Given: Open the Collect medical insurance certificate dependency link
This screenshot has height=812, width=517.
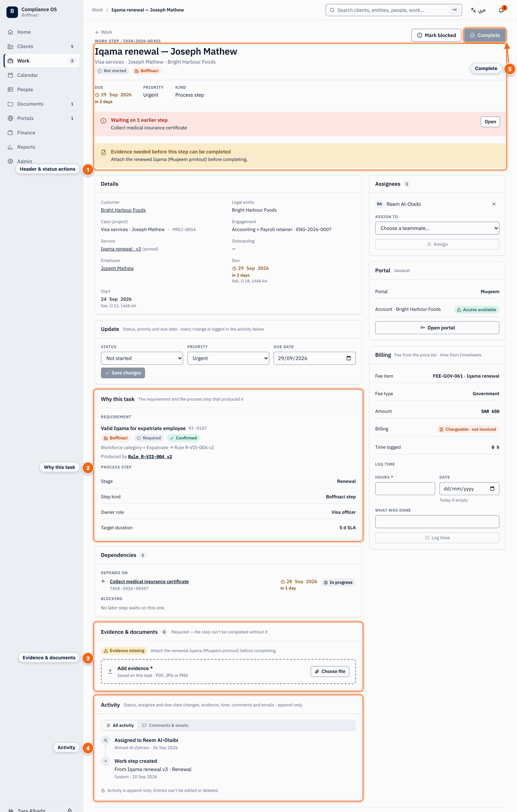Looking at the screenshot, I should (149, 581).
